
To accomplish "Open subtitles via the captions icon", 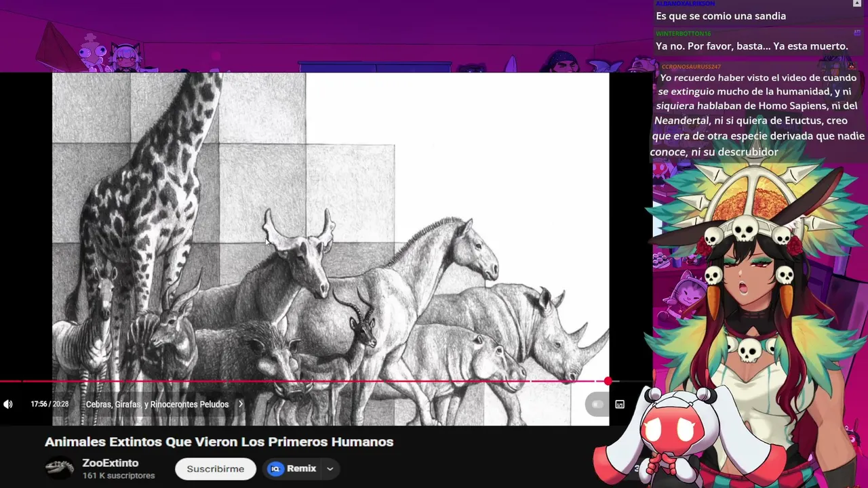I will pos(620,404).
